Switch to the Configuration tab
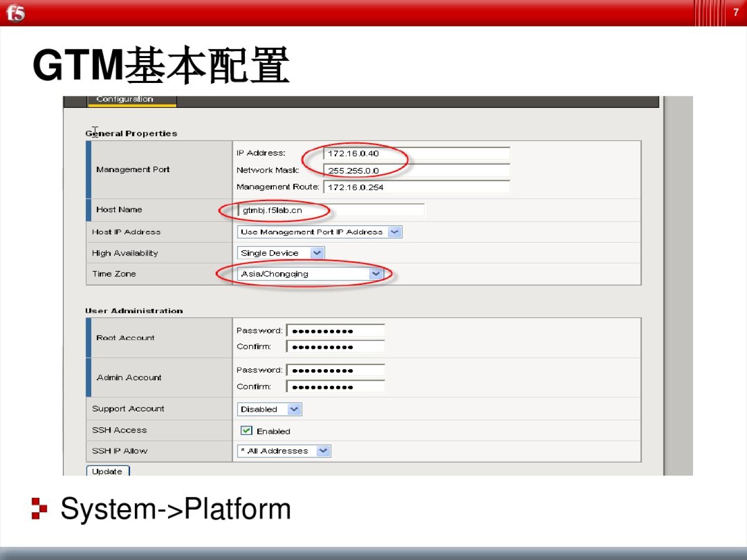The height and width of the screenshot is (560, 747). coord(132,100)
